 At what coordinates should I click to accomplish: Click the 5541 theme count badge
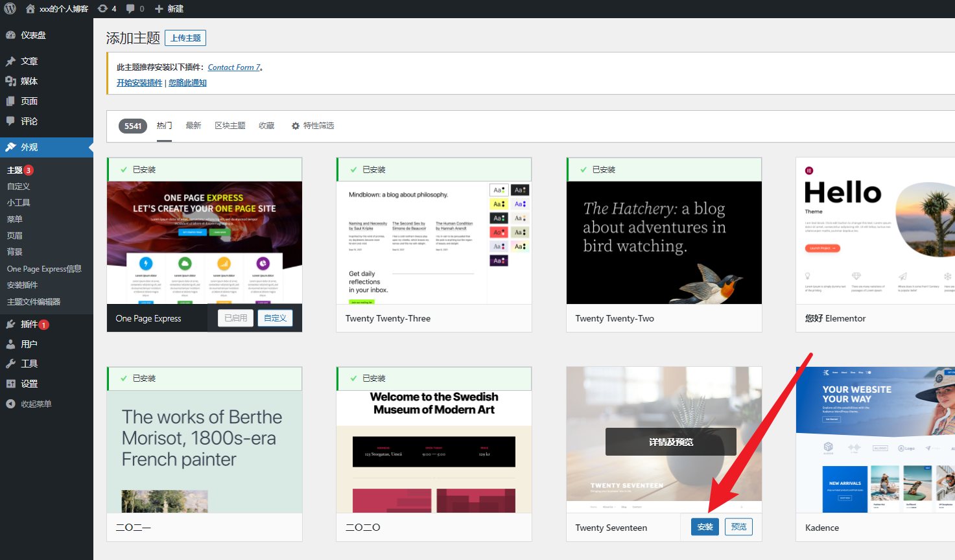pos(133,126)
